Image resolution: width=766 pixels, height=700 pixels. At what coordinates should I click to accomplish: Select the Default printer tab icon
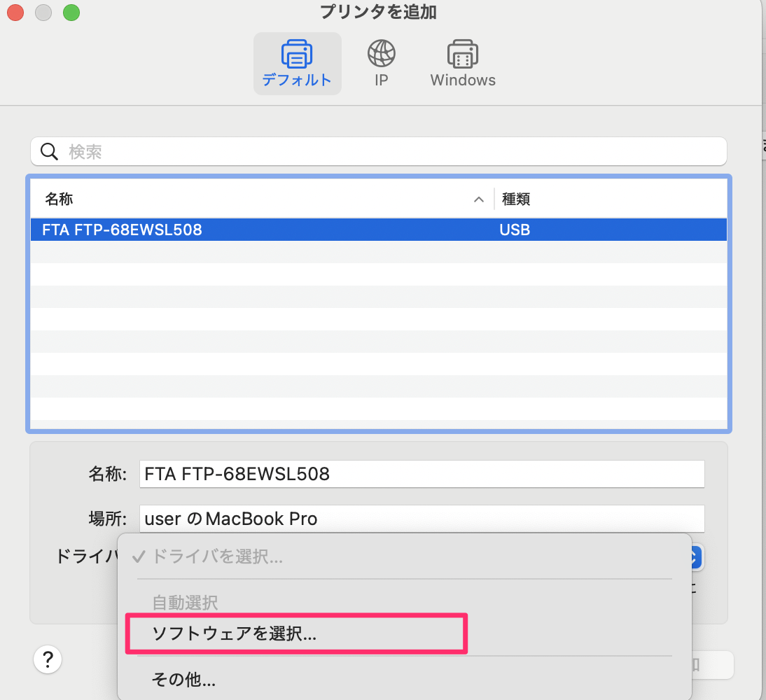click(297, 55)
